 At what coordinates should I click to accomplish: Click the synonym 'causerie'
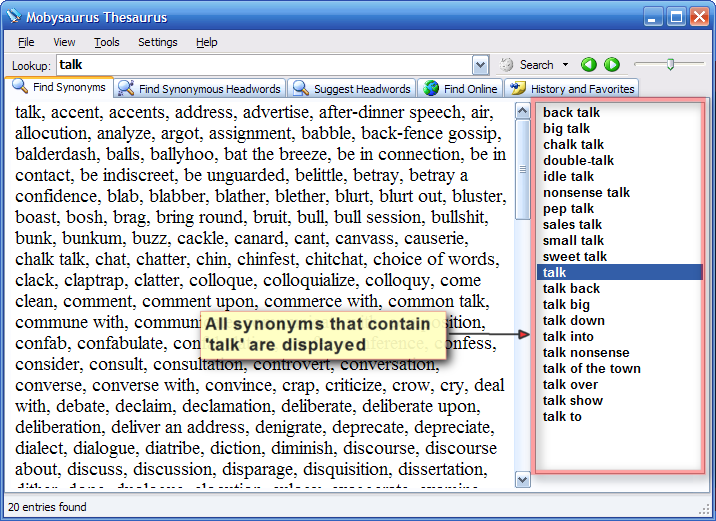tap(433, 238)
